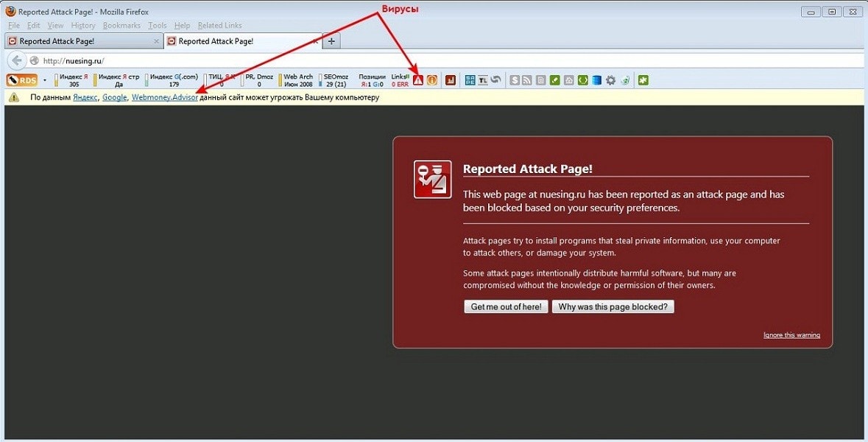The height and width of the screenshot is (442, 868).
Task: Open the Bookmarks menu
Action: click(121, 26)
